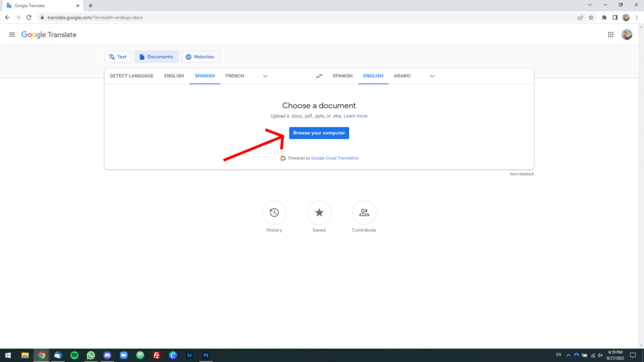Open the Chrome tab search dropdown
The width and height of the screenshot is (644, 362).
click(590, 5)
